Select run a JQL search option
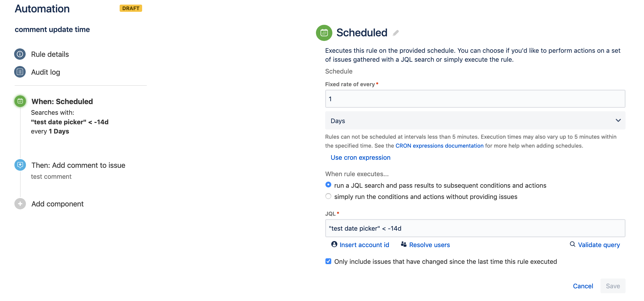The image size is (644, 301). pyautogui.click(x=328, y=185)
